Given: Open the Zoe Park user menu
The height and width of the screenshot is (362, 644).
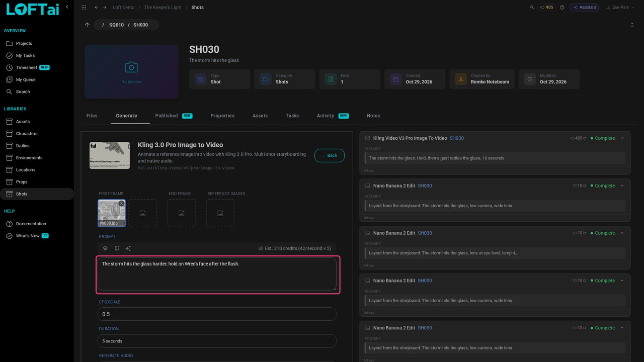Looking at the screenshot, I should pos(620,8).
